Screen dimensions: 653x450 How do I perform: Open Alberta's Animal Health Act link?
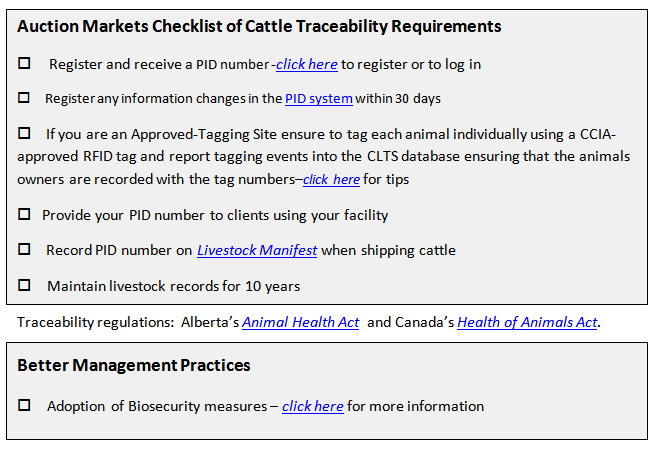[300, 322]
